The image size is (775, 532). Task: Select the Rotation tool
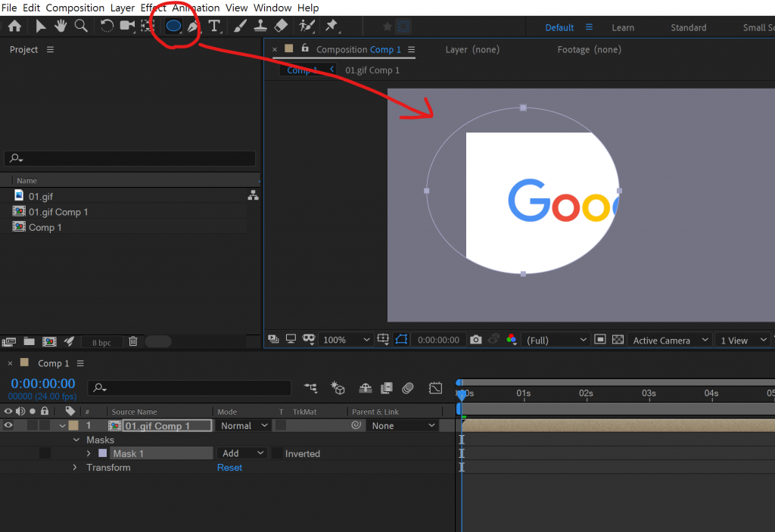pos(106,26)
